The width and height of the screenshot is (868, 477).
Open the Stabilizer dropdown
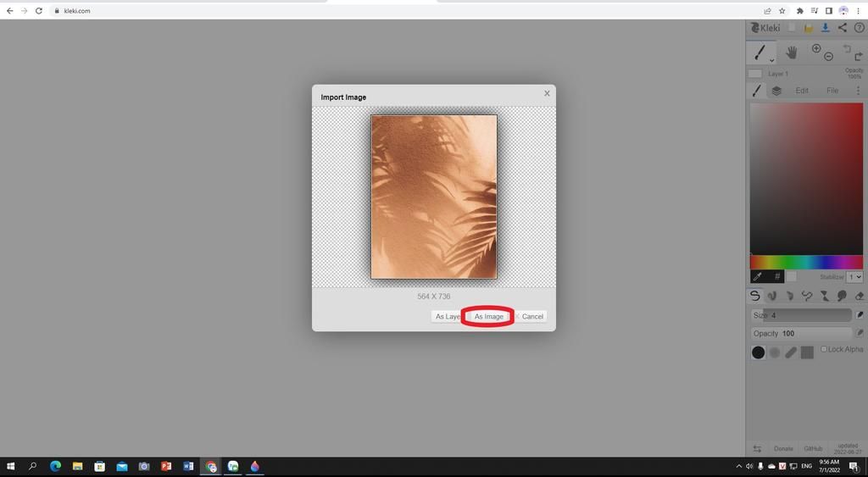[x=854, y=277]
